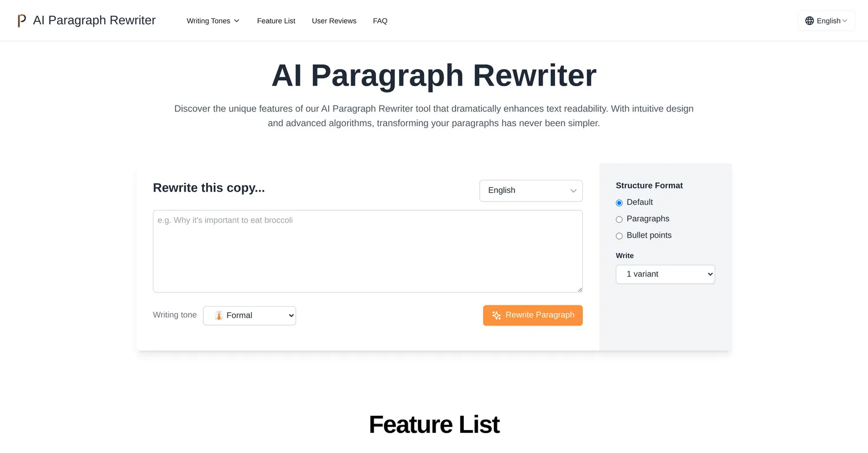Focus the Rewrite this copy text area
Image resolution: width=868 pixels, height=453 pixels.
pos(368,251)
